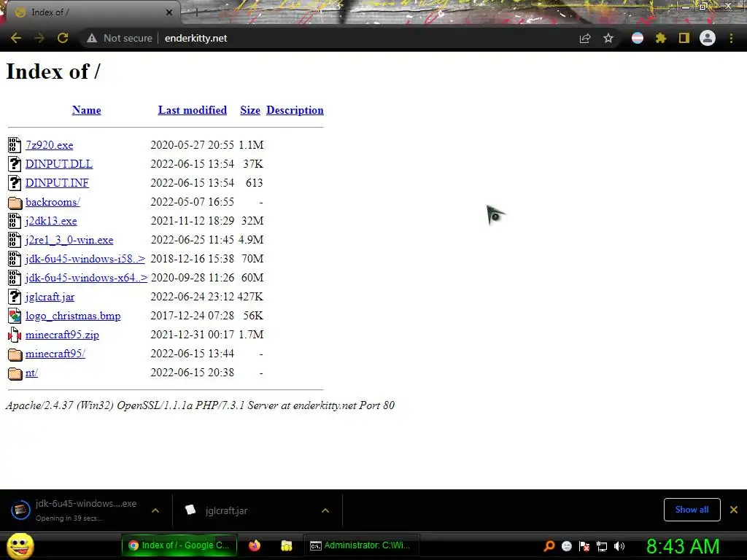Click the binary icon beside j2dk13.exe
The width and height of the screenshot is (747, 560).
[15, 221]
